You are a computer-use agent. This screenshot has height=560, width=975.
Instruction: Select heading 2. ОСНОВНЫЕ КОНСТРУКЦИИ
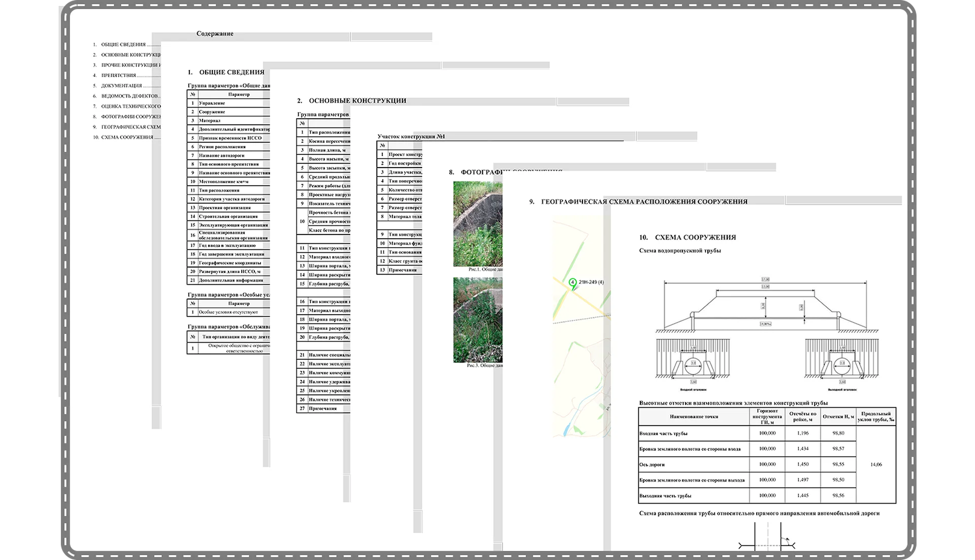[x=352, y=101]
